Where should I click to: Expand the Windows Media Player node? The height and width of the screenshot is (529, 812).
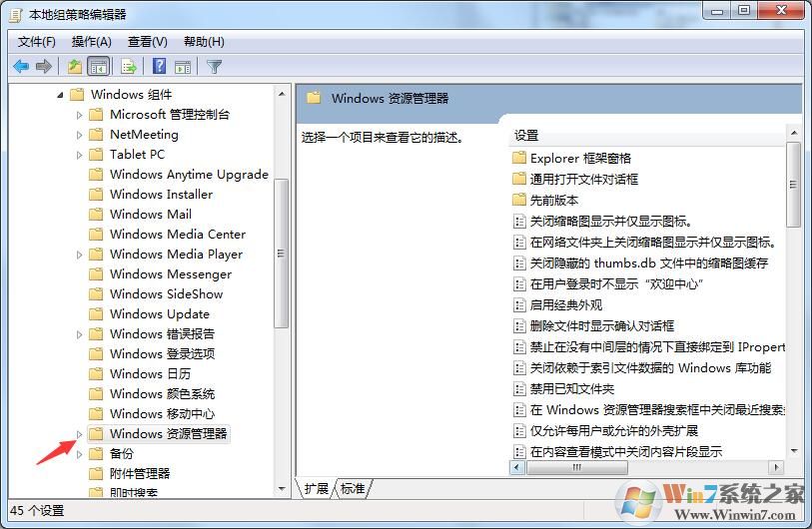pyautogui.click(x=79, y=255)
